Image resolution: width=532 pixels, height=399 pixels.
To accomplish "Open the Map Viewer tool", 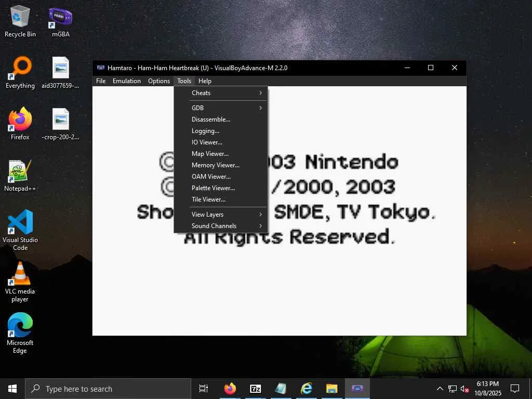I will tap(220, 154).
